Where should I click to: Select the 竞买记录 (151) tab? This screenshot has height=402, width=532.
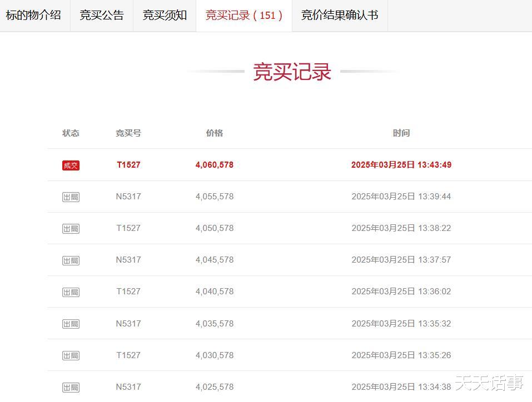tap(244, 15)
